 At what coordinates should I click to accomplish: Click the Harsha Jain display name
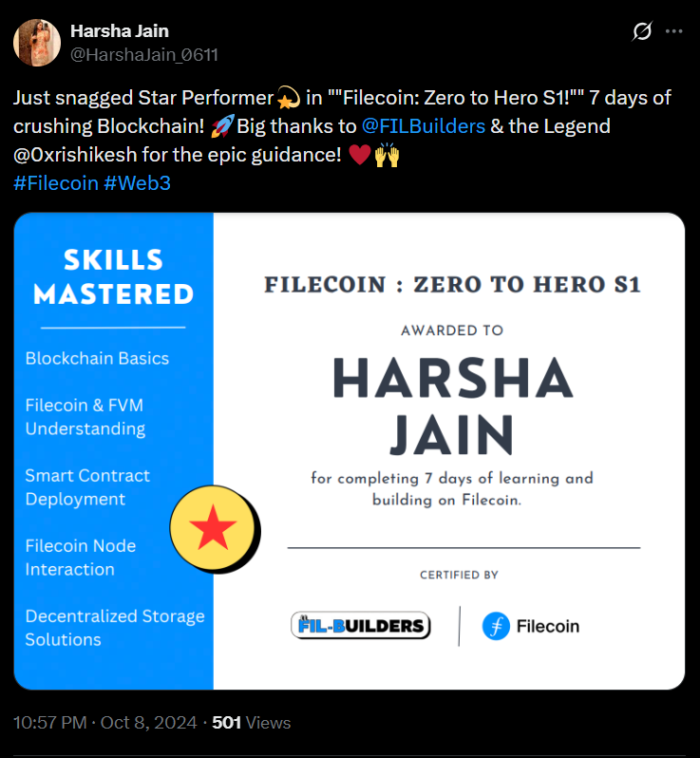point(120,31)
